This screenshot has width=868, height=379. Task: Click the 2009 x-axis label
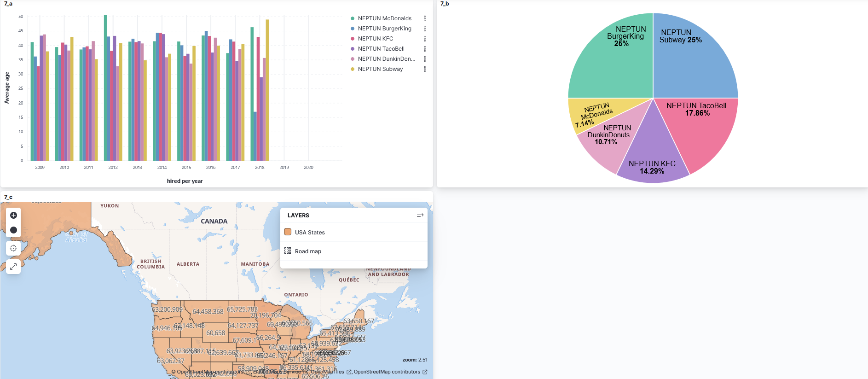click(40, 168)
